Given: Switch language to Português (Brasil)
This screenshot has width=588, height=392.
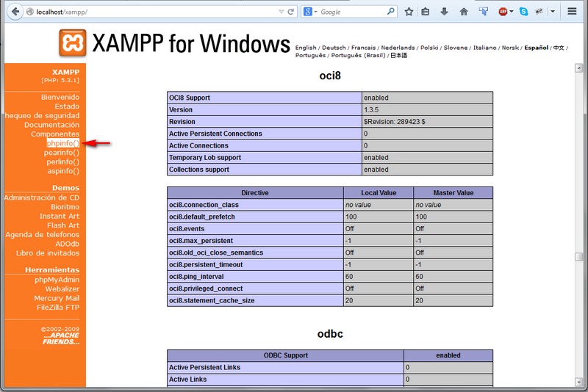Looking at the screenshot, I should tap(358, 55).
